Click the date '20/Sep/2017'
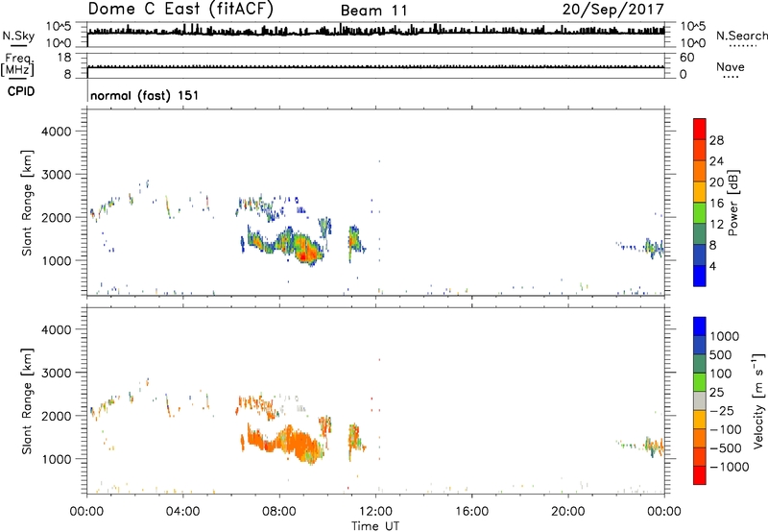 (x=612, y=10)
